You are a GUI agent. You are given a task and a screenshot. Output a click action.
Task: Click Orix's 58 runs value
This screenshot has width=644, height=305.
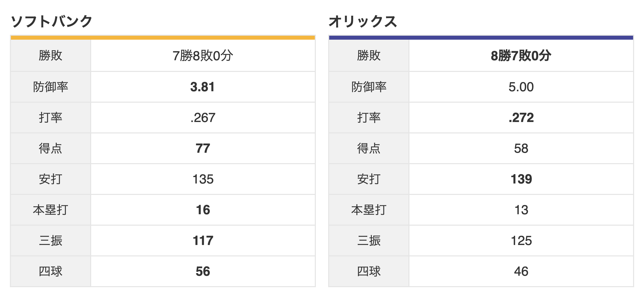click(521, 148)
